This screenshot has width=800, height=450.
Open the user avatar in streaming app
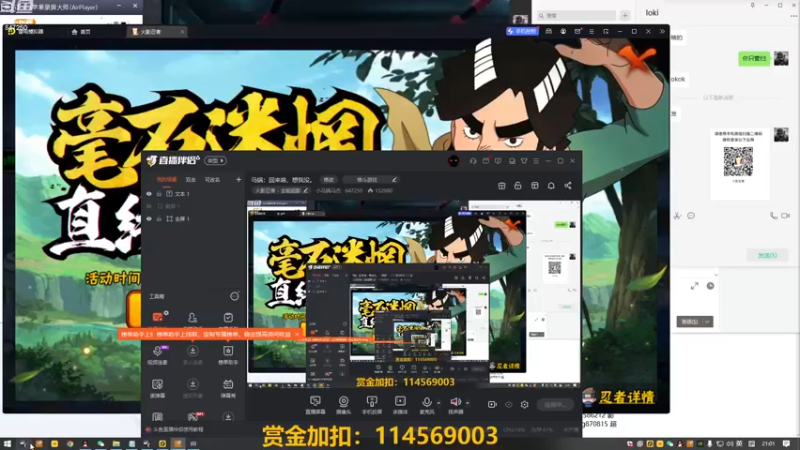coord(454,161)
